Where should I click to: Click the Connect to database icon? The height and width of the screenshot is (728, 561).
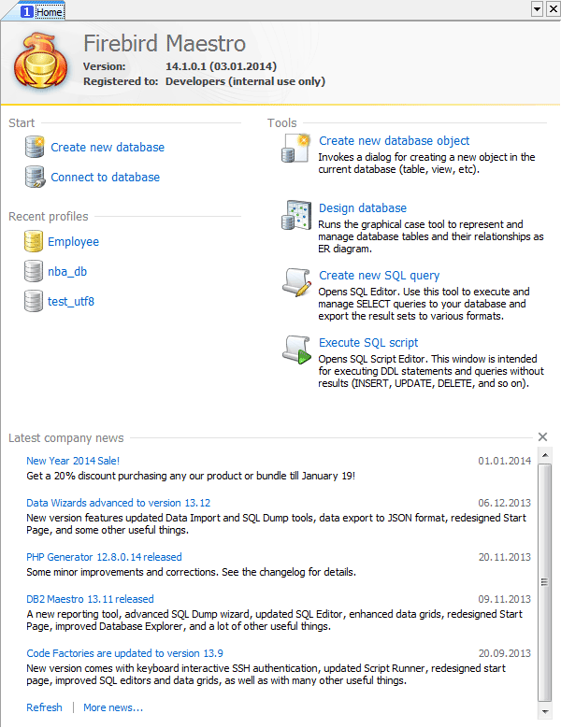[35, 178]
